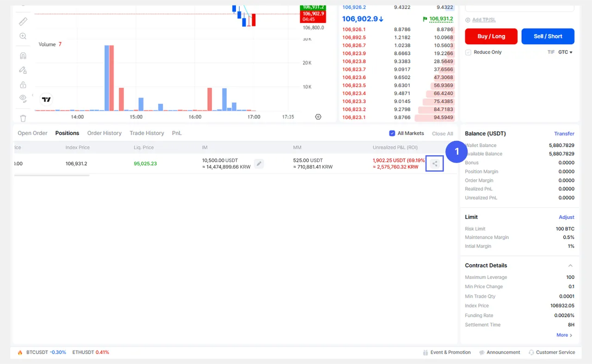592x364 pixels.
Task: Enable the magnet snap mode
Action: click(x=23, y=55)
